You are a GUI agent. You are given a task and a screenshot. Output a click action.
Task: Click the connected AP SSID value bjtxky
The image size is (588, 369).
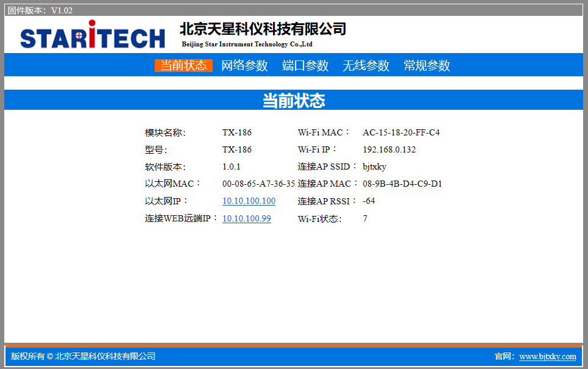374,167
